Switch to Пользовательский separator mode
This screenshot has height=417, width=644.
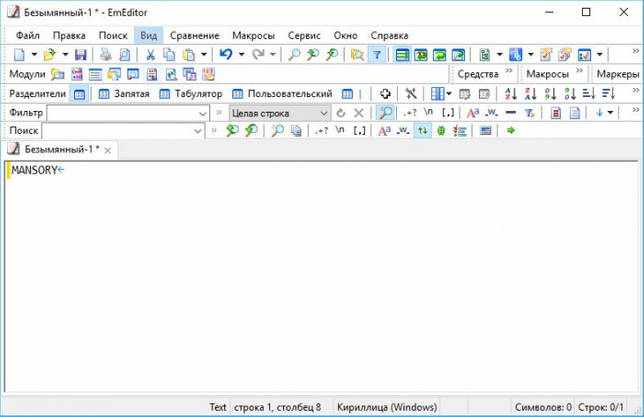(282, 94)
